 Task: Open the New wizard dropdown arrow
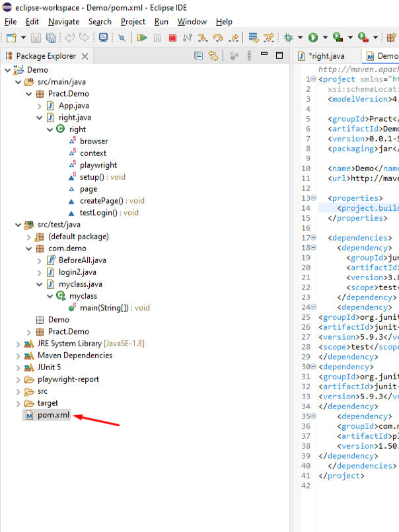click(x=23, y=38)
